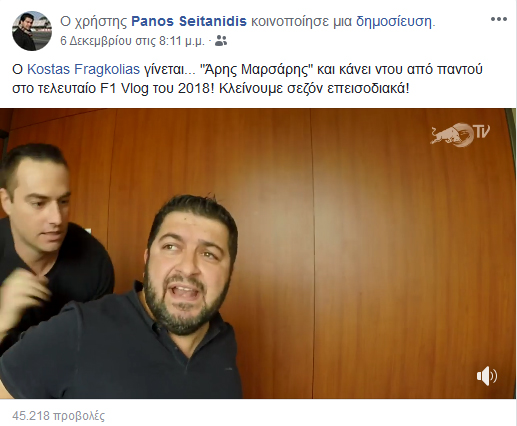
Task: Open the "6 Δεκεμβρίου στις 8:11 μ.μ." timestamp
Action: [x=132, y=41]
